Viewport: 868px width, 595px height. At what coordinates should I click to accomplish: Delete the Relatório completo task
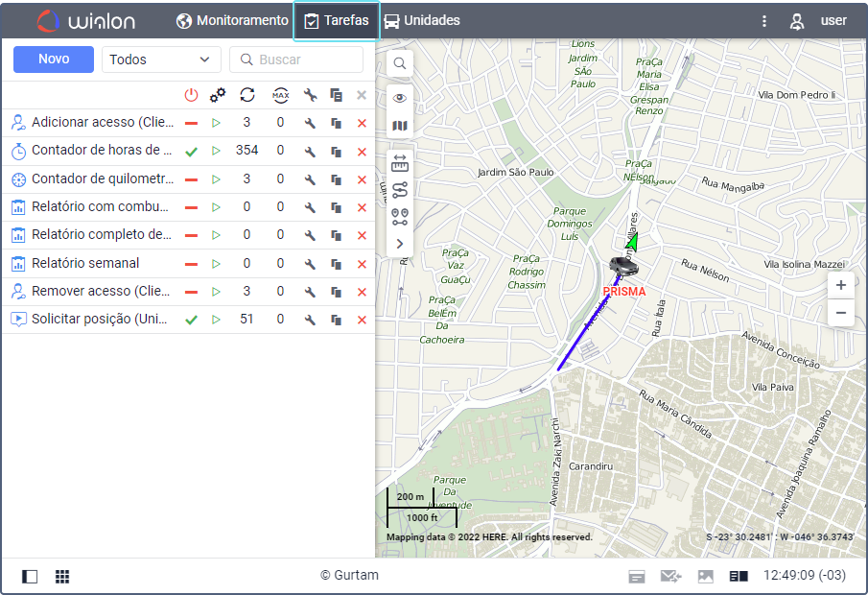[x=362, y=235]
